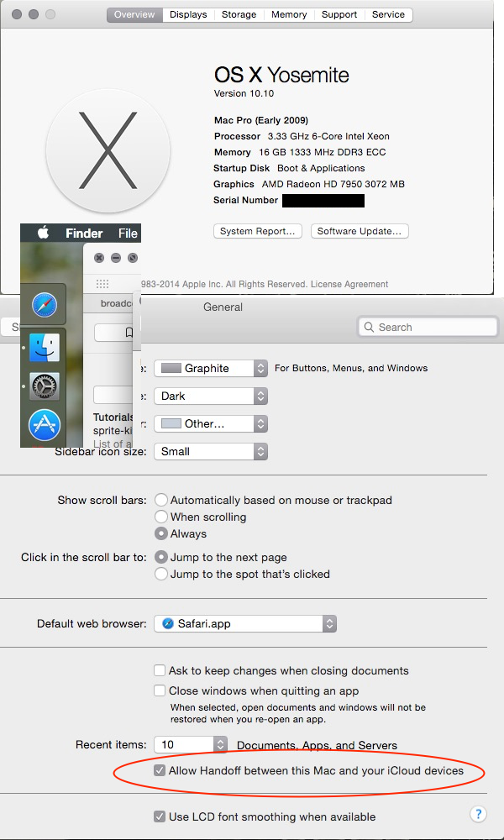Open the File menu in menu bar
The image size is (504, 840).
click(128, 233)
